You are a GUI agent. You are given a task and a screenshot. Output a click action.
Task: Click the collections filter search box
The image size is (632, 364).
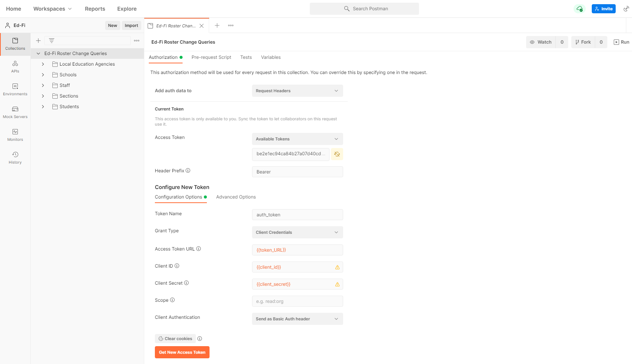88,41
